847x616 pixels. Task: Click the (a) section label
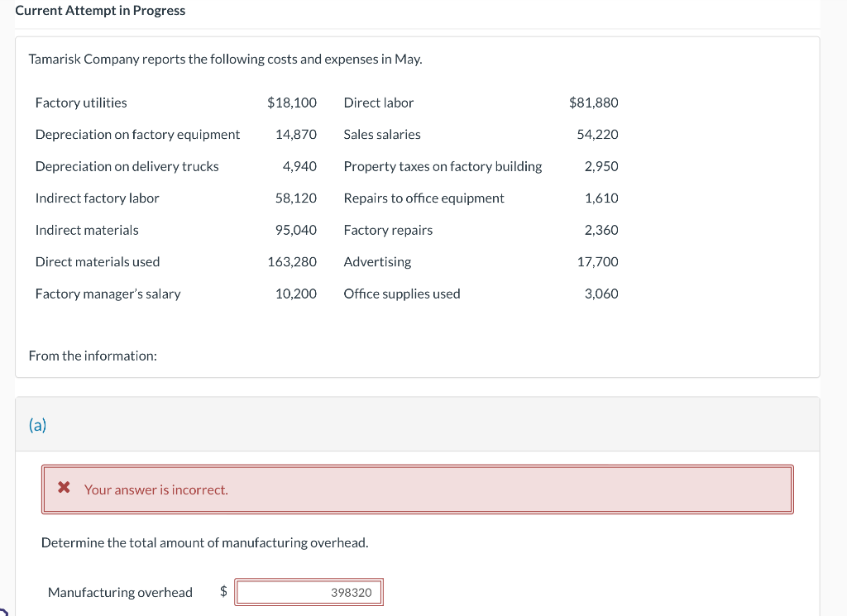[x=38, y=426]
